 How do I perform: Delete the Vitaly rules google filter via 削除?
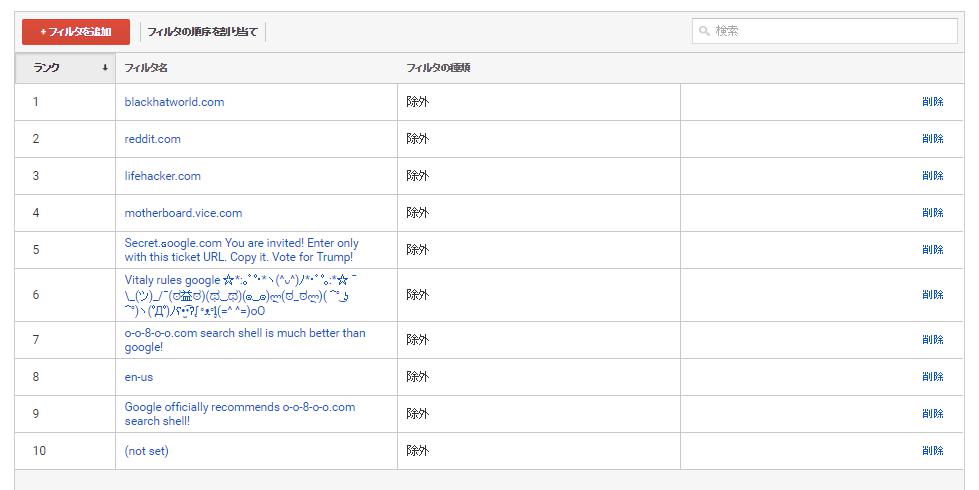click(933, 295)
